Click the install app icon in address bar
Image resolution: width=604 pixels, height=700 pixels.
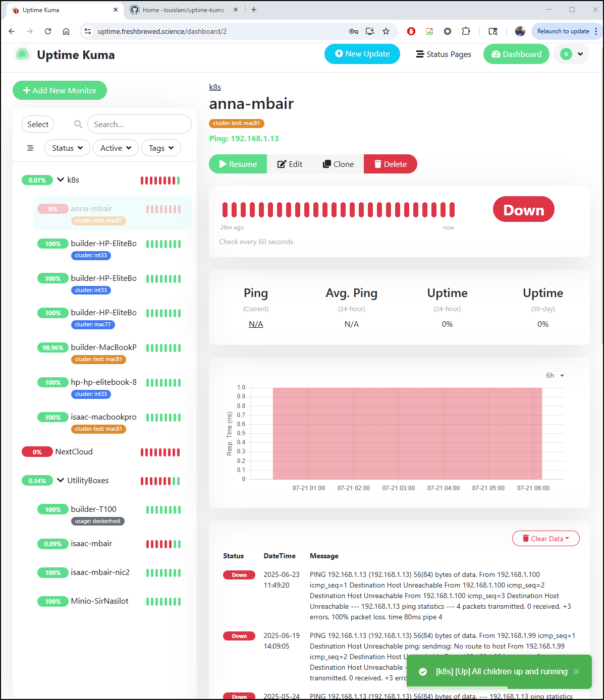pyautogui.click(x=370, y=31)
